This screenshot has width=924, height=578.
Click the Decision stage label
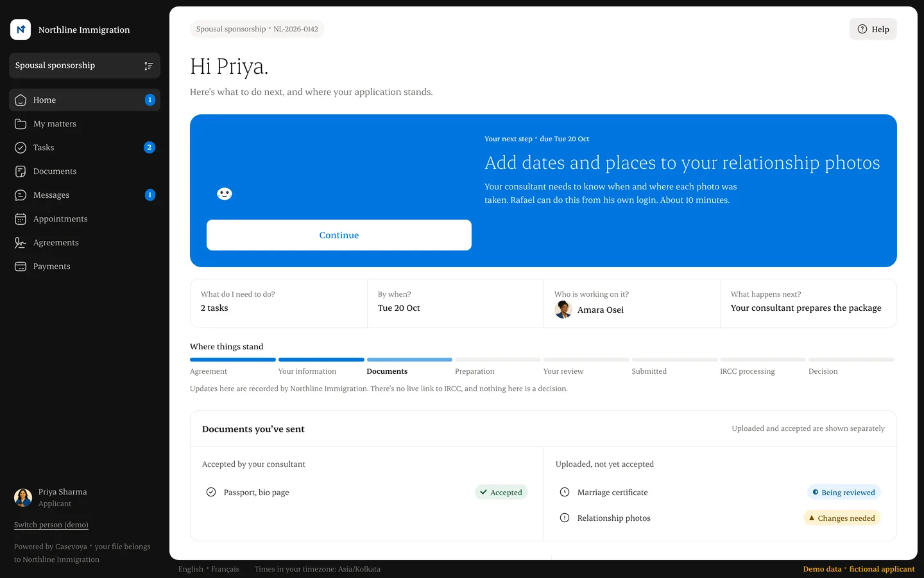823,371
